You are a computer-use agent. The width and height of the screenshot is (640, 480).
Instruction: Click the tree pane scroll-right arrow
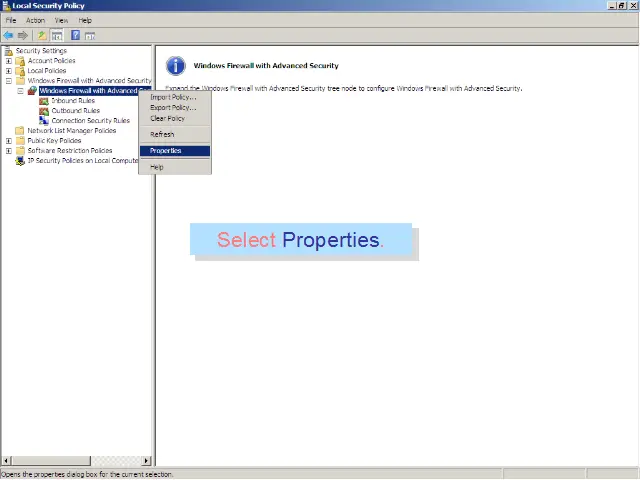click(x=146, y=461)
